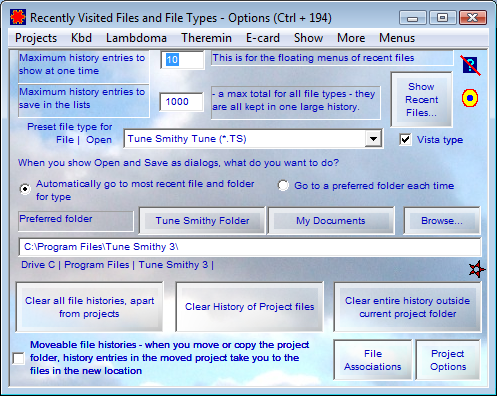Click the Program Files breadcrumb link
Screen dimensions: 497x396
point(97,265)
